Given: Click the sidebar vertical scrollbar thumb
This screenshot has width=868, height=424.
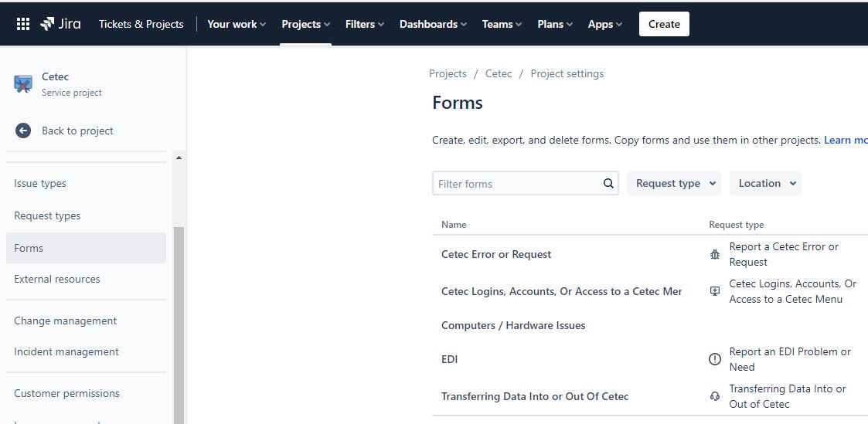Looking at the screenshot, I should point(179,325).
